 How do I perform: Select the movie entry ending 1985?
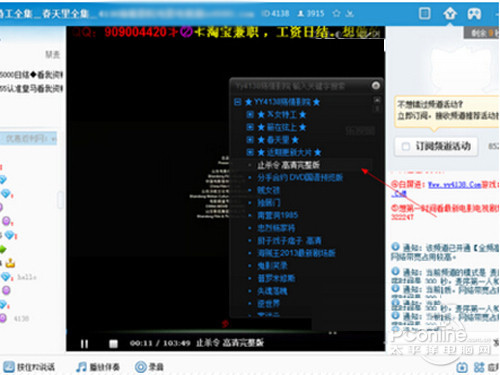pyautogui.click(x=277, y=215)
